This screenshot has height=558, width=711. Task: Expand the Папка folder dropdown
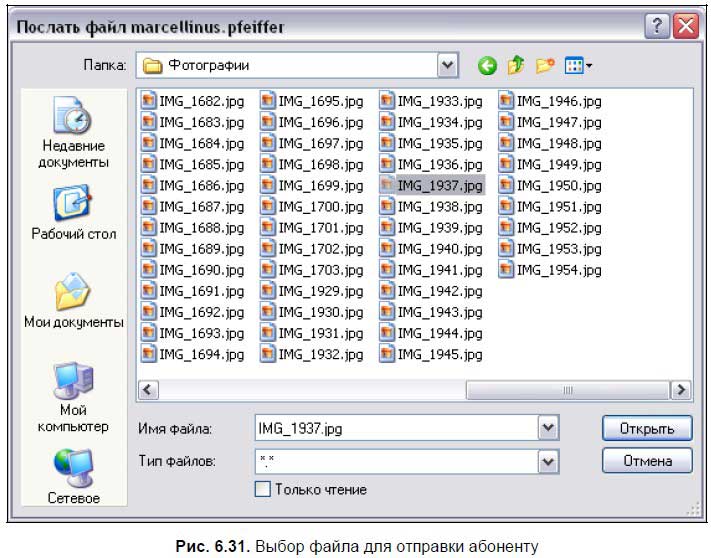coord(448,66)
